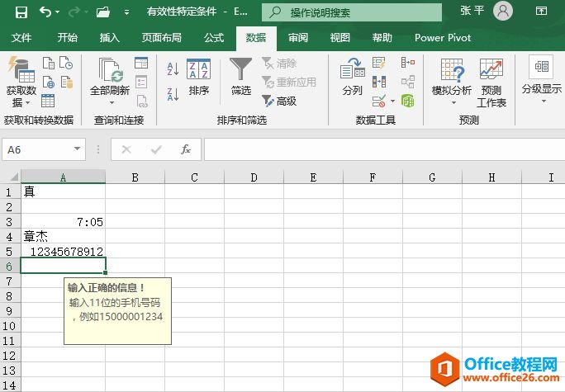Select cell containing 章杰
Viewport: 565px width, 392px height.
tap(63, 237)
